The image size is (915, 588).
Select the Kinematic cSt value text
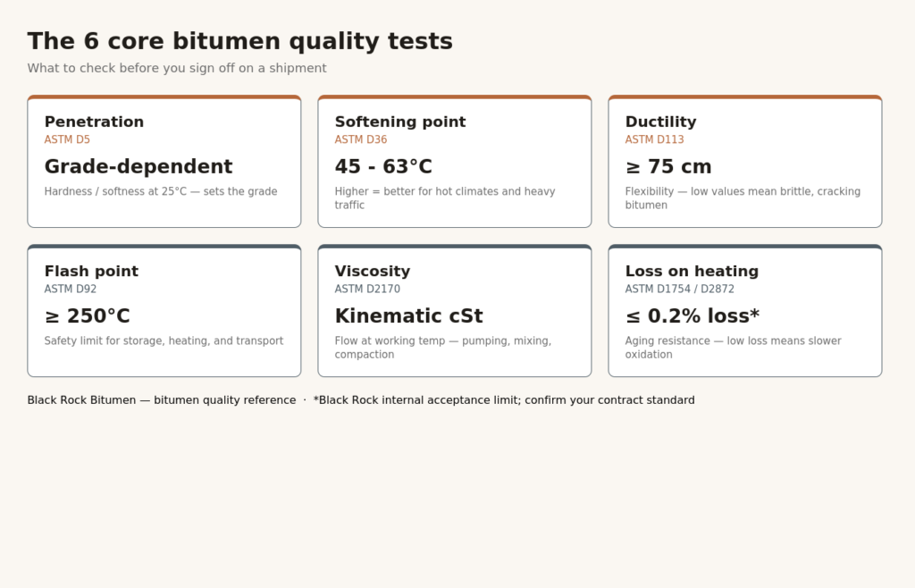[408, 316]
